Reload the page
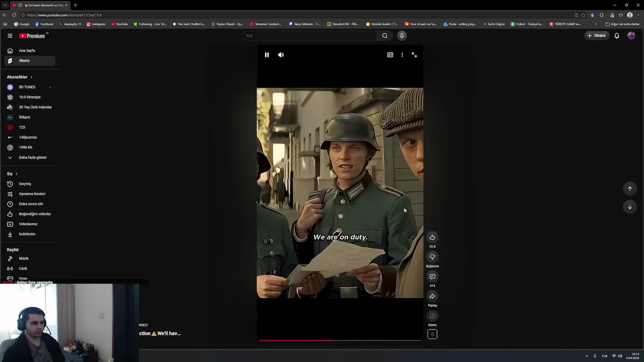644x362 pixels. click(14, 15)
